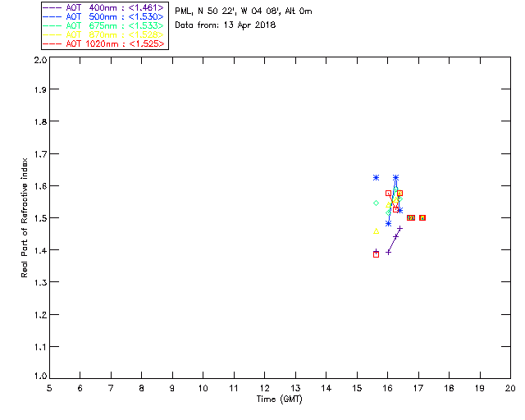Click the x-axis tick label 8

click(x=142, y=388)
